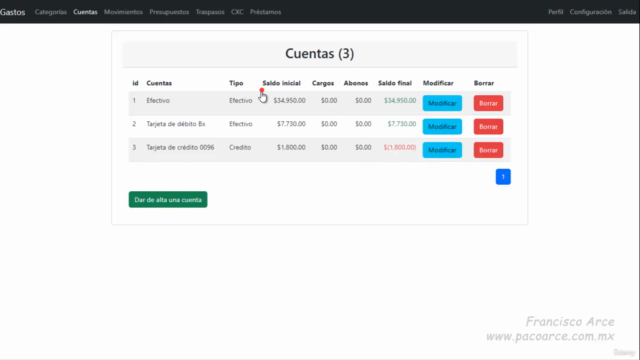Viewport: 640px width, 360px height.
Task: Click the Efectivo account name cell
Action: [x=158, y=100]
